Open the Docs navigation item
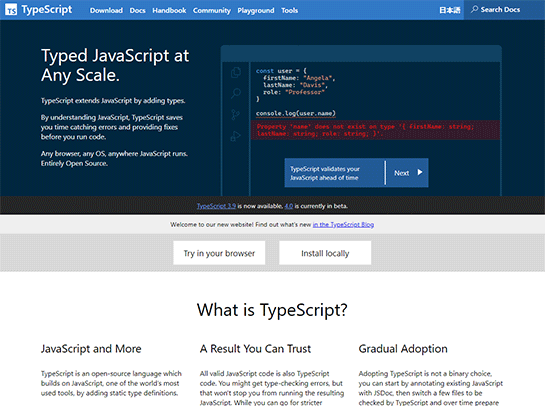Screen dimensions: 545x406 coord(138,10)
